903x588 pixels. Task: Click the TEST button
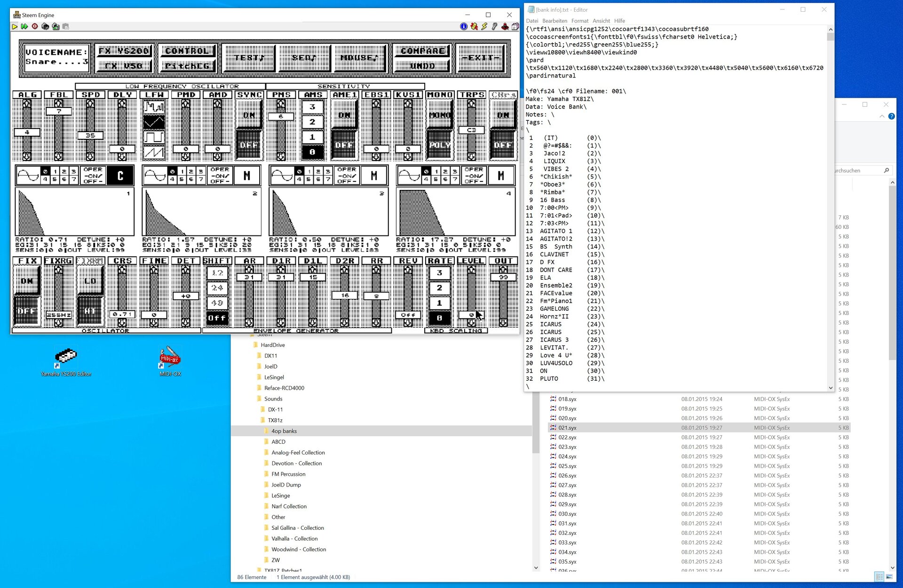(249, 58)
